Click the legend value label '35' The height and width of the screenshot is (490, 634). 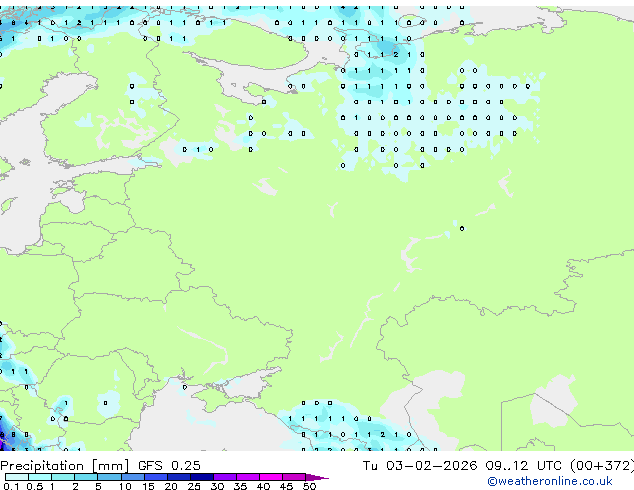(240, 486)
